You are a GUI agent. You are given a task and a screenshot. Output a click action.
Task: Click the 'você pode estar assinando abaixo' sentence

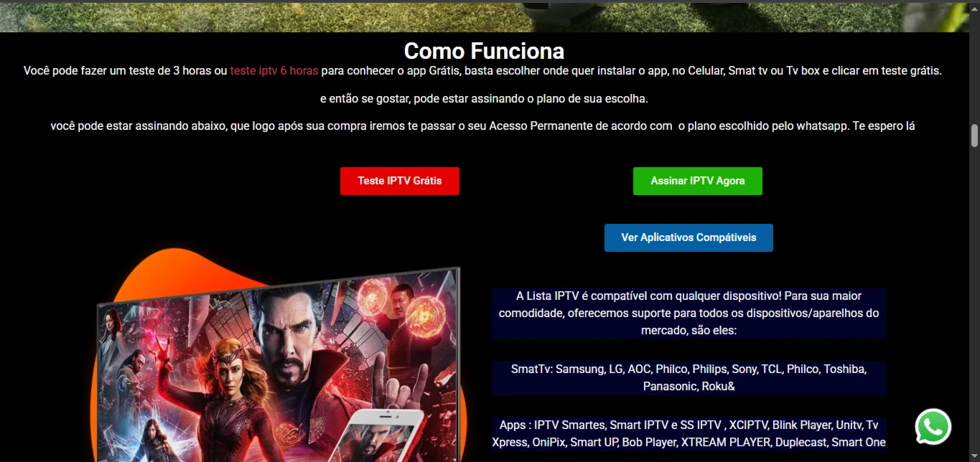[482, 126]
